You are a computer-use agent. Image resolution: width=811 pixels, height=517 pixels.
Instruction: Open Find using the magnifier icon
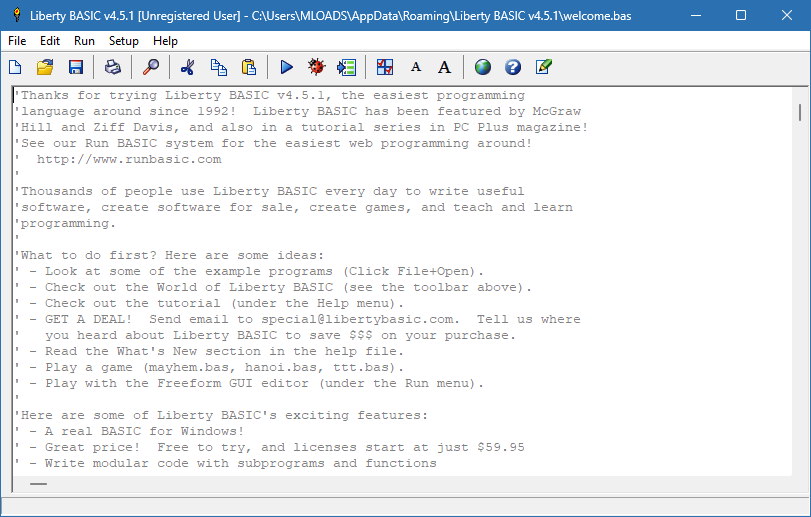(151, 67)
